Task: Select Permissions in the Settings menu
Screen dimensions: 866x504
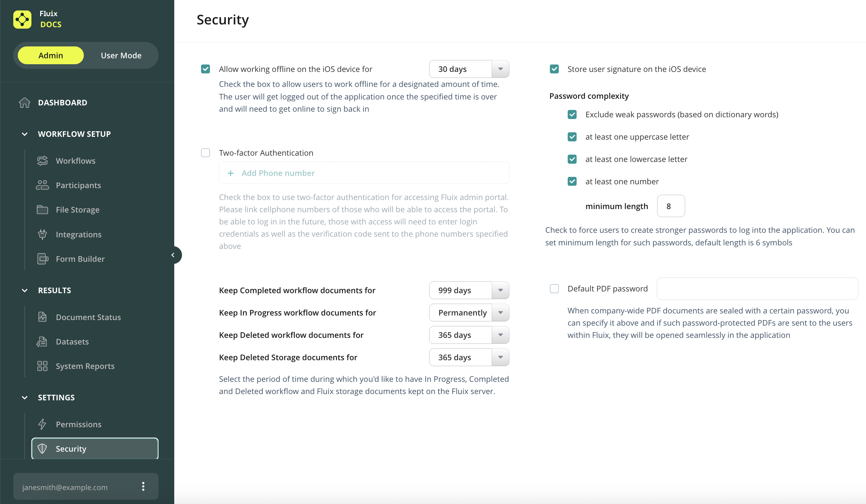Action: [79, 424]
